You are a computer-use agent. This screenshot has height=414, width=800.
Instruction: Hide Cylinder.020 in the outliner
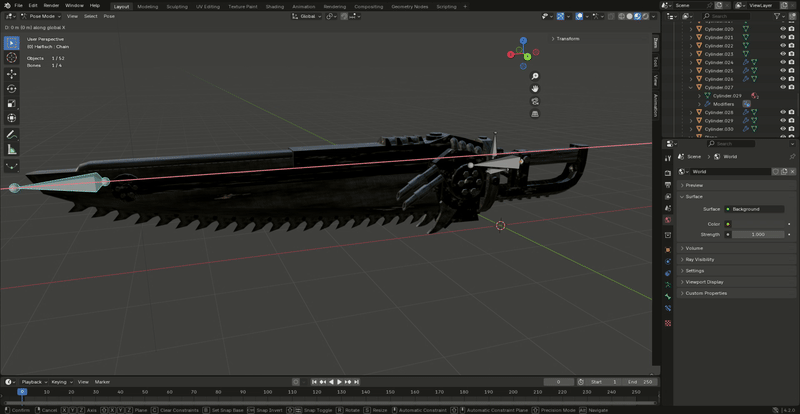[x=783, y=29]
